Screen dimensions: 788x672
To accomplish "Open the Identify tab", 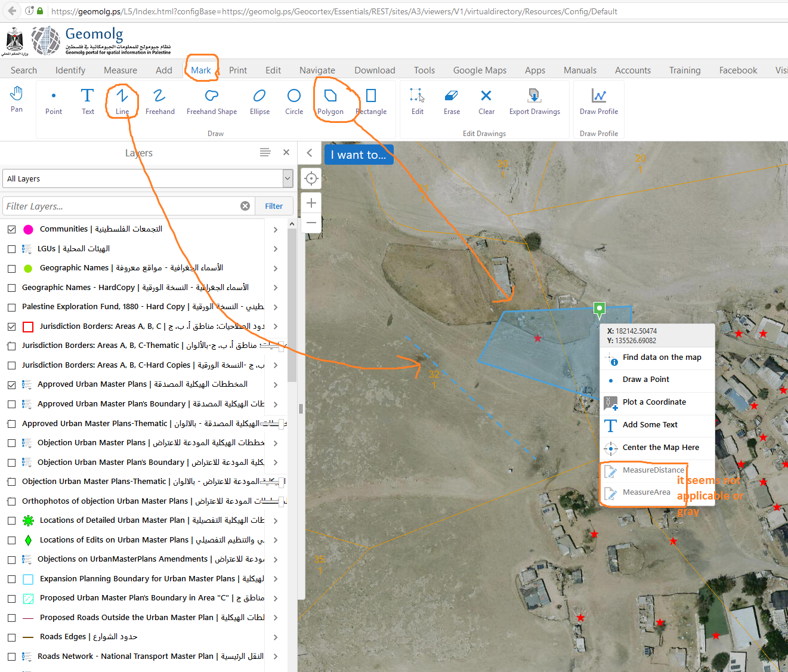I will pyautogui.click(x=70, y=70).
